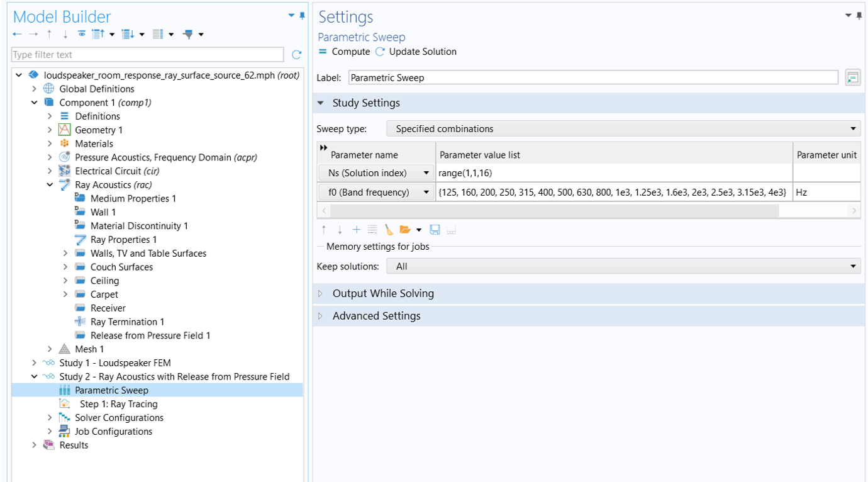
Task: Refresh the tree filter
Action: 297,55
